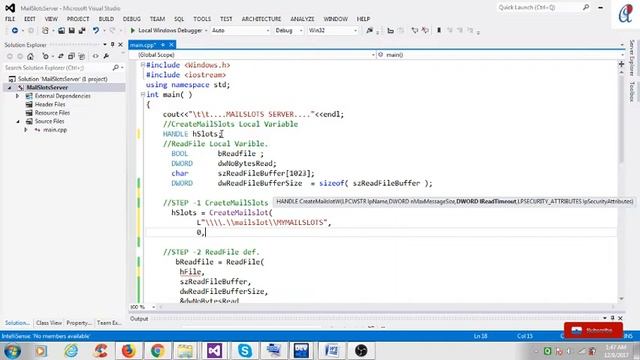Click the Find in Files toolbar icon
This screenshot has height=360, width=640.
coord(369,31)
